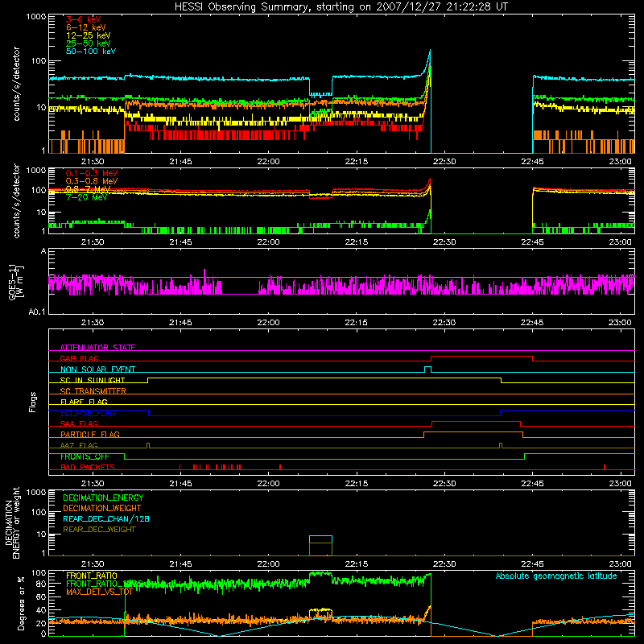Select the SC_IN_SUNLIGHT flag label
This screenshot has width=644, height=644.
(93, 380)
